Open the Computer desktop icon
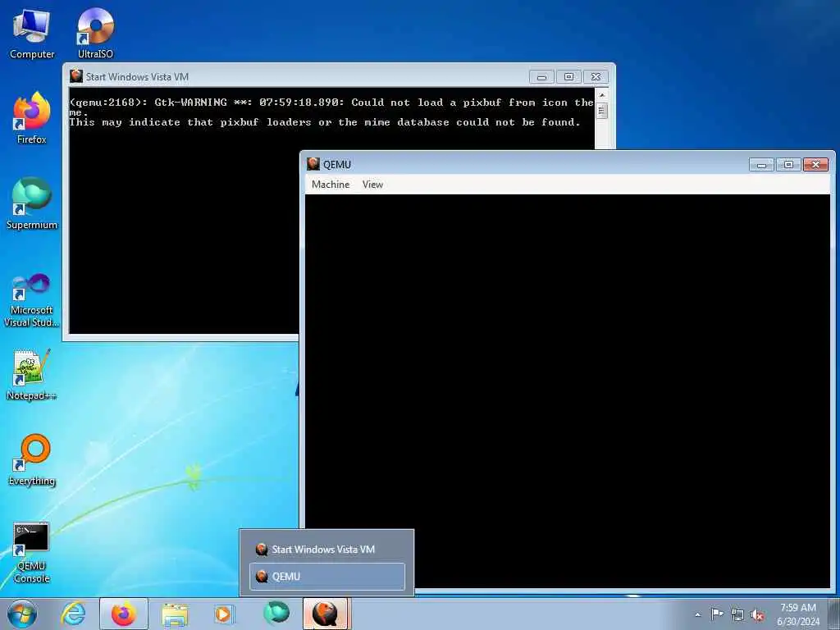 32,34
